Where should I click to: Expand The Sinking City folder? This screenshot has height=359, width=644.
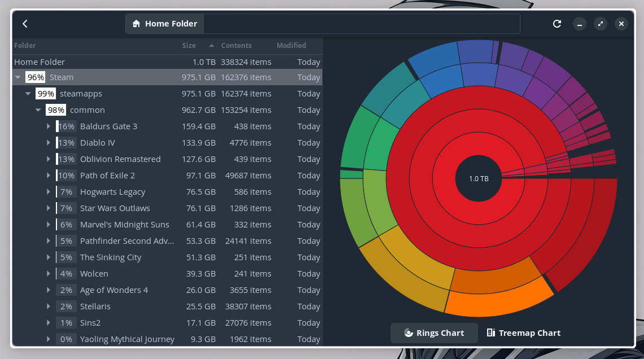coord(49,257)
